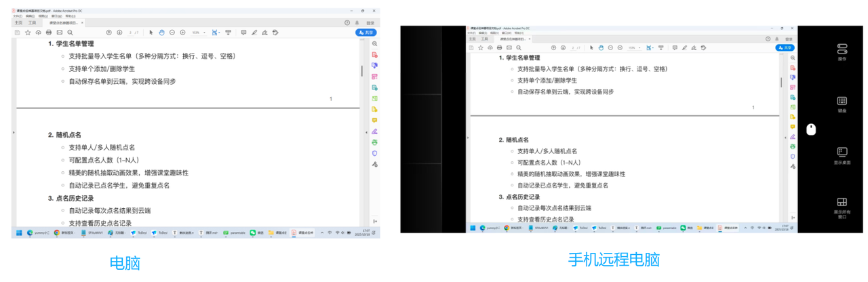The image size is (868, 282).
Task: Click zoom in plus button in 电脑 Acrobat
Action: tap(182, 32)
